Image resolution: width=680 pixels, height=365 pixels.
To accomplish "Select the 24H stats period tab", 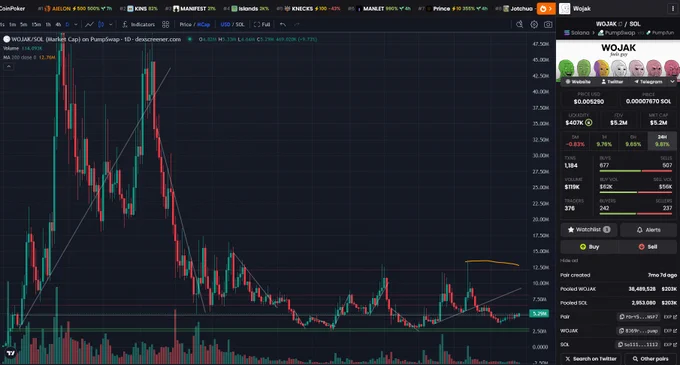I will coord(662,141).
